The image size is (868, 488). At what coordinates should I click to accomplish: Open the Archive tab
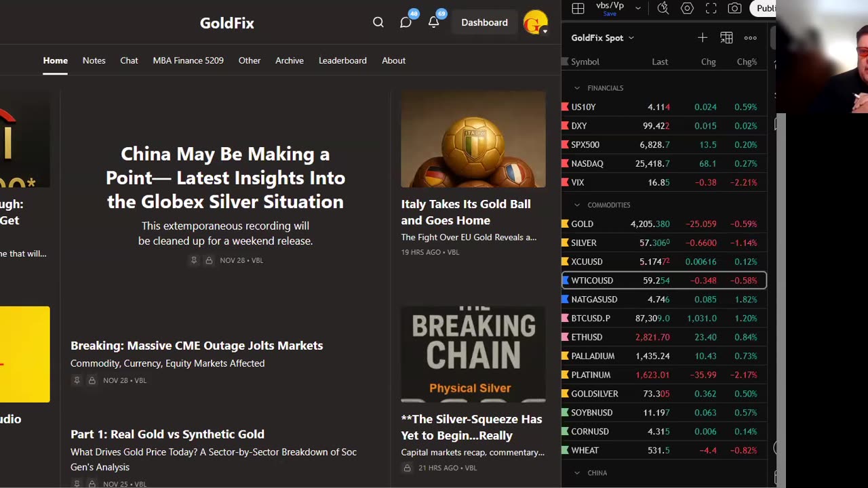290,60
